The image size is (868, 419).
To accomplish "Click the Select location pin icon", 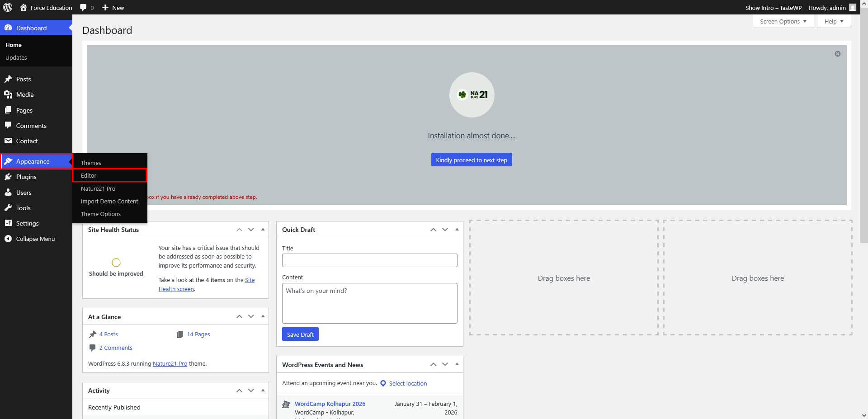I will pyautogui.click(x=383, y=383).
